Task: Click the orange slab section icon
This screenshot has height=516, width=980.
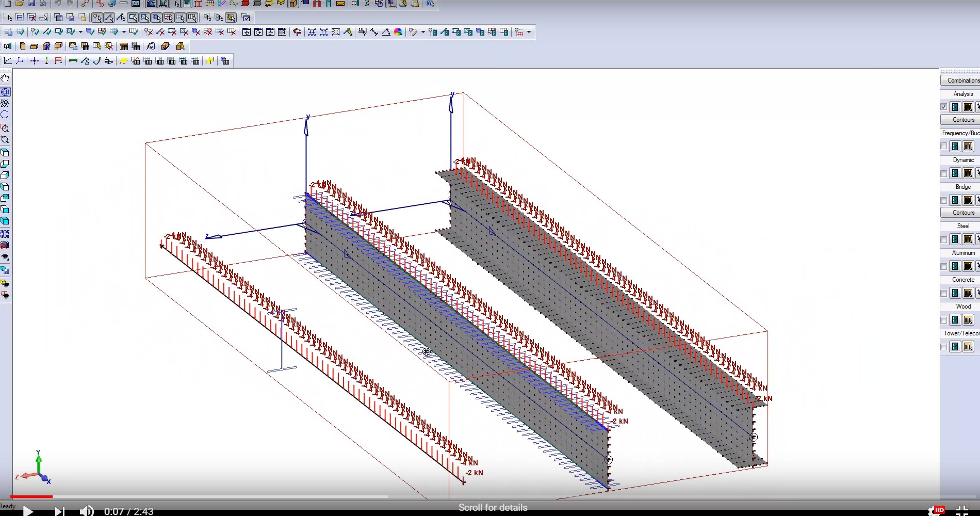Action: click(x=34, y=46)
